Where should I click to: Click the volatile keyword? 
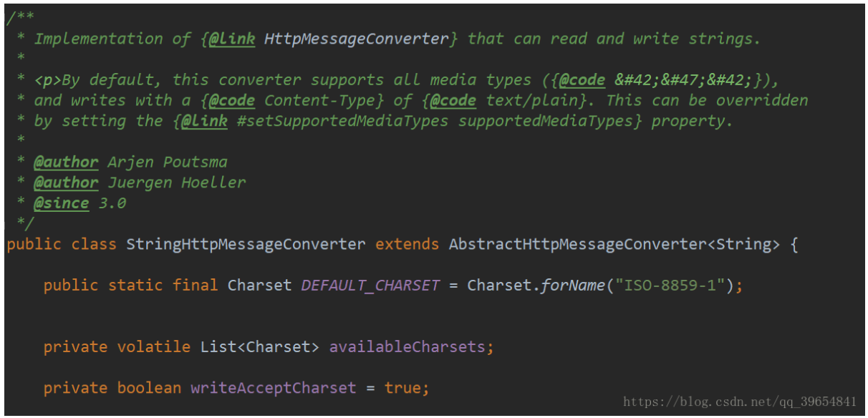click(x=154, y=347)
